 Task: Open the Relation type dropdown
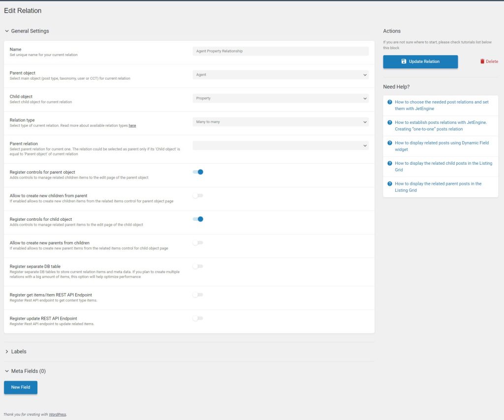click(280, 122)
